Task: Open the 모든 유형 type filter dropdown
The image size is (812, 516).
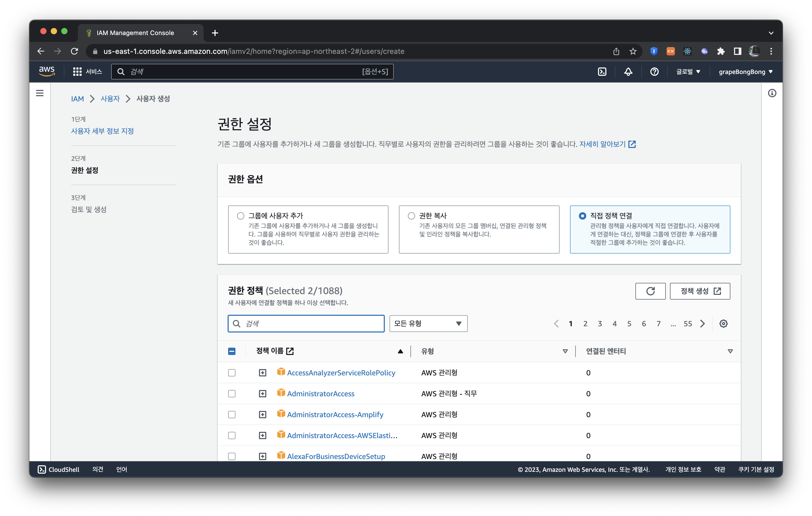Action: (x=428, y=324)
